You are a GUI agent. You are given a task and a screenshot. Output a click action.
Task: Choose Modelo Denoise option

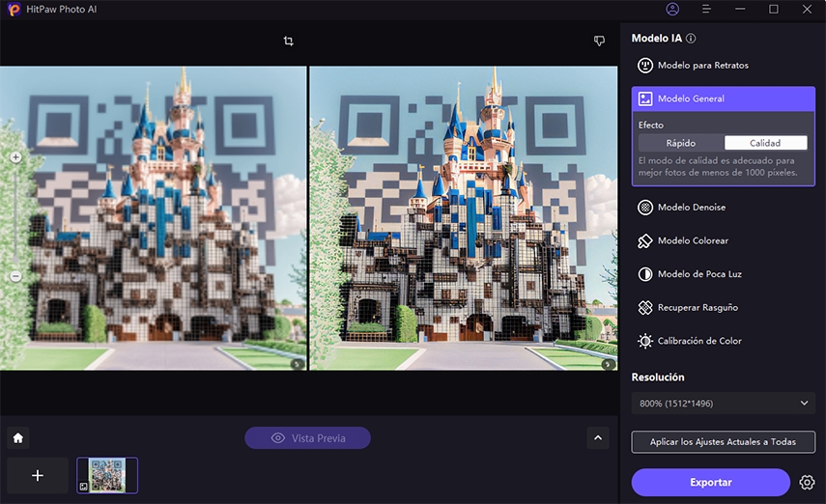724,207
